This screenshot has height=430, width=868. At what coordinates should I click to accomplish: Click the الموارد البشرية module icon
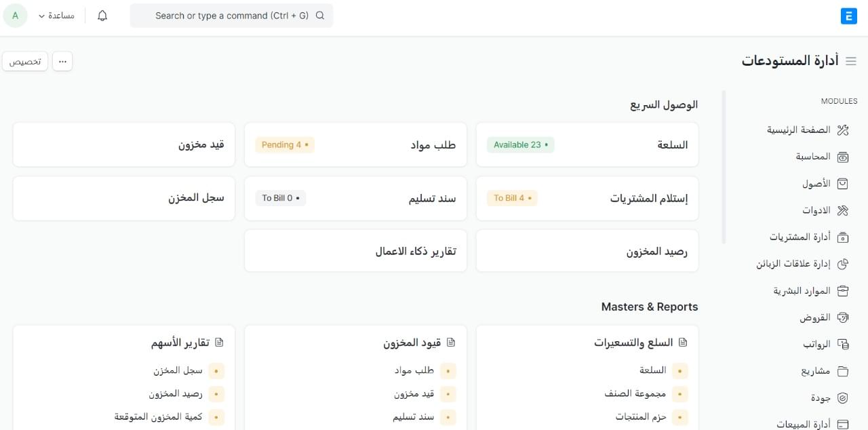tap(843, 291)
